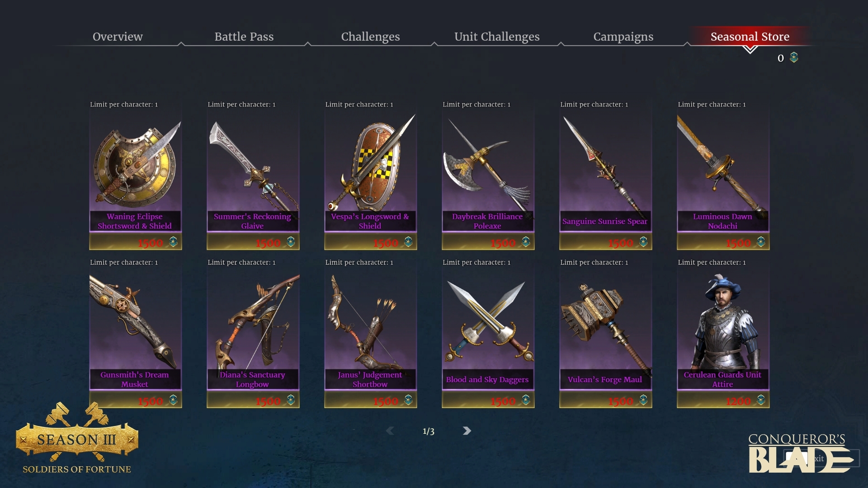This screenshot has width=868, height=488.
Task: Open the Unit Challenges tab
Action: coord(497,37)
